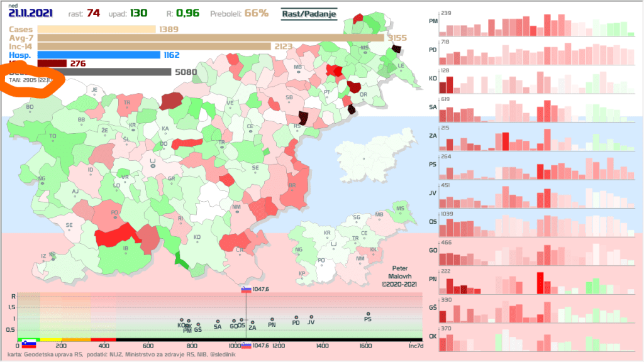644x362 pixels.
Task: Click the blue Hosp. bar
Action: 99,55
